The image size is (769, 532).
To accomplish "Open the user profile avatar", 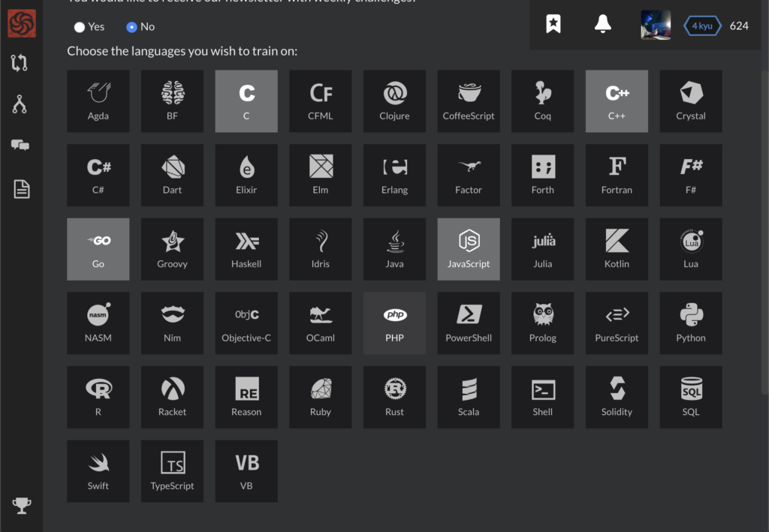I will tap(656, 25).
